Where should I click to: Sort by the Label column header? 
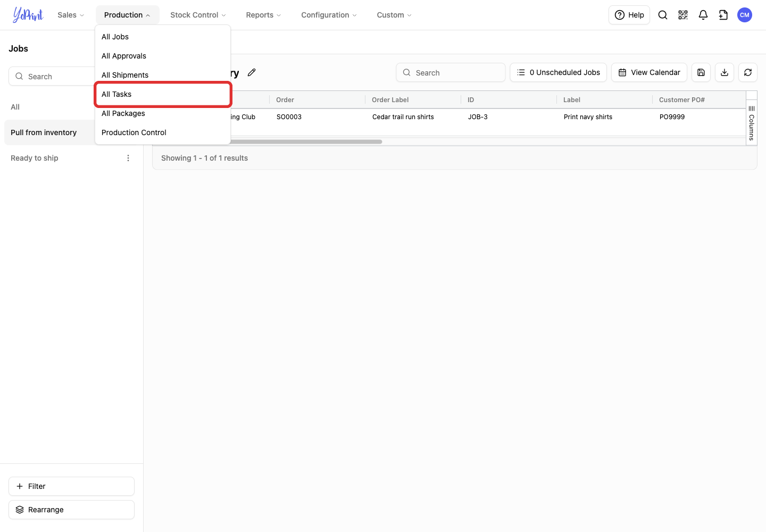coord(604,99)
